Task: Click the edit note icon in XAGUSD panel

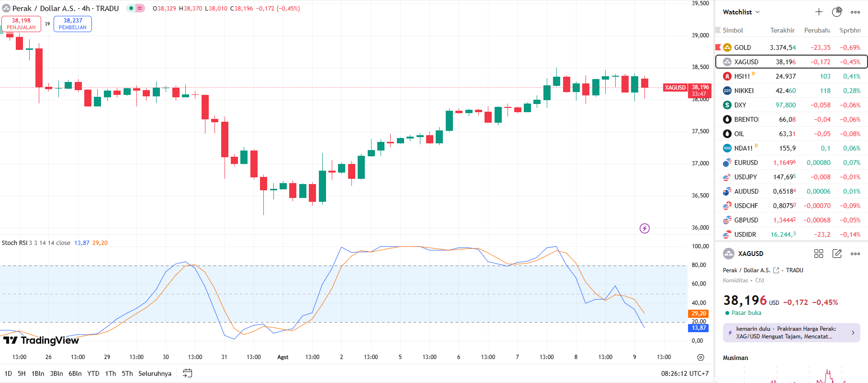Action: pos(837,254)
